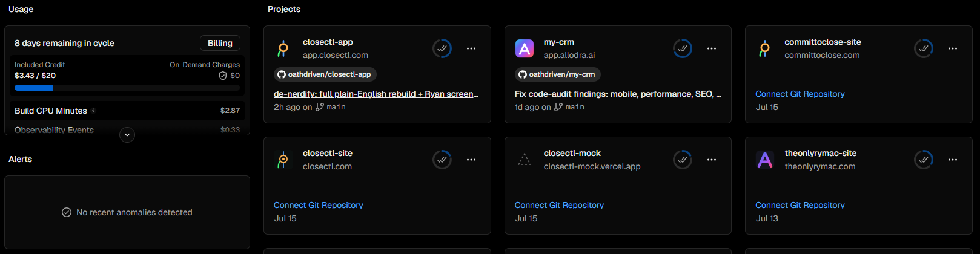
Task: Click the theonlyrymac-site project name
Action: [821, 153]
